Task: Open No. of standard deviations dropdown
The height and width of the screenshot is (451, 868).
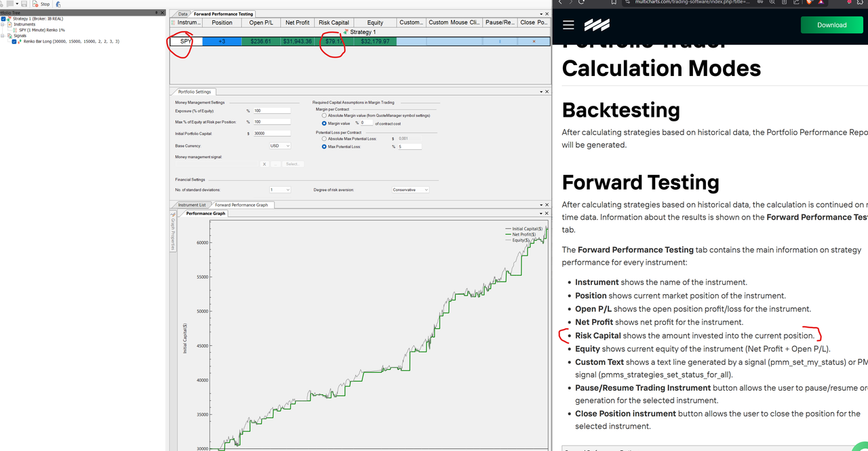Action: (x=280, y=190)
